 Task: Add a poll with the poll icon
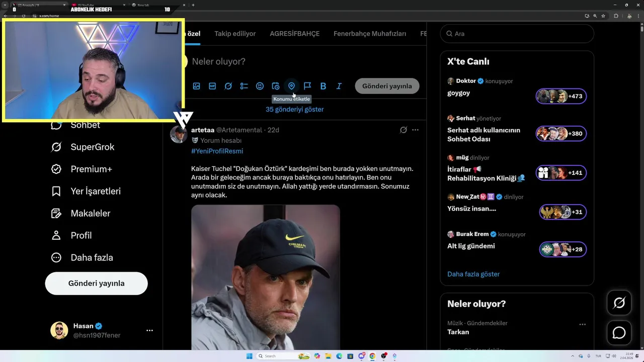tap(244, 86)
